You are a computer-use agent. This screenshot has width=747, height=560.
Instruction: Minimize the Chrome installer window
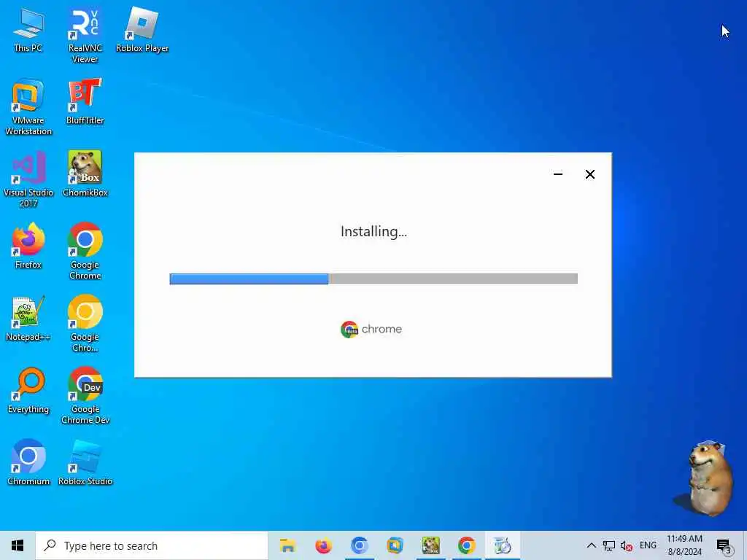pos(558,174)
